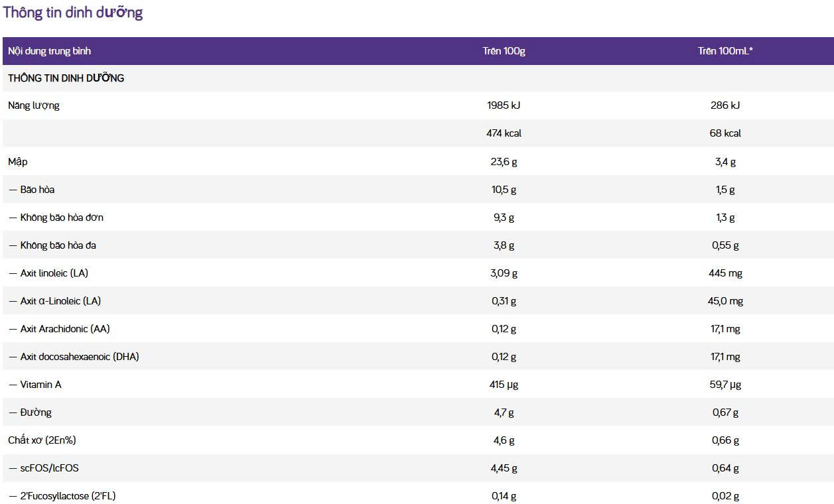
Task: Select the "scFOS/lcFOS" row label
Action: pos(49,468)
